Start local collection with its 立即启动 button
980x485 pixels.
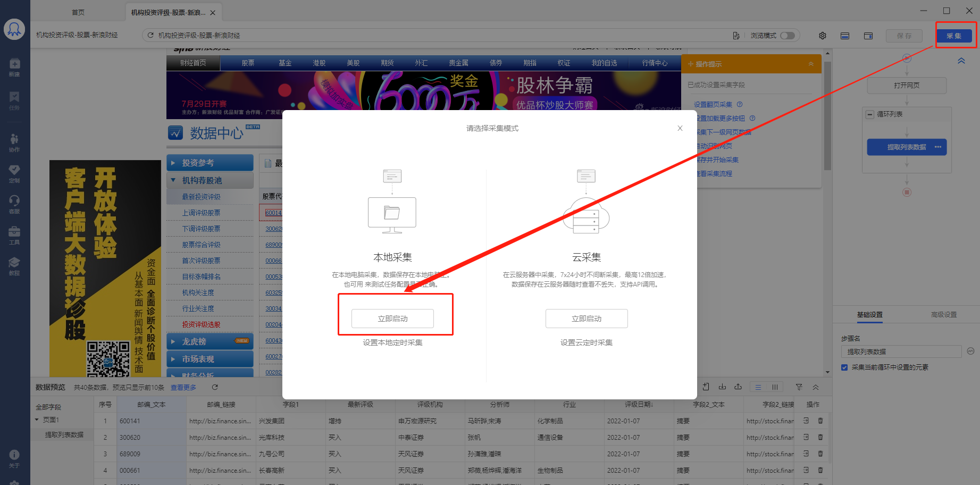coord(392,319)
